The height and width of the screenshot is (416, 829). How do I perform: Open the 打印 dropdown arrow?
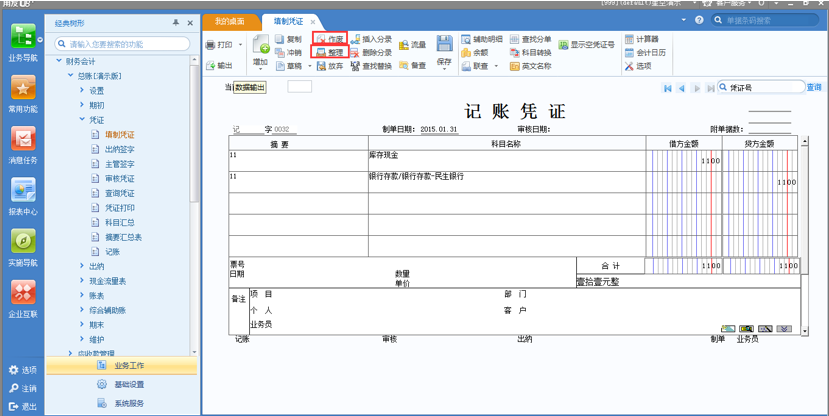241,45
